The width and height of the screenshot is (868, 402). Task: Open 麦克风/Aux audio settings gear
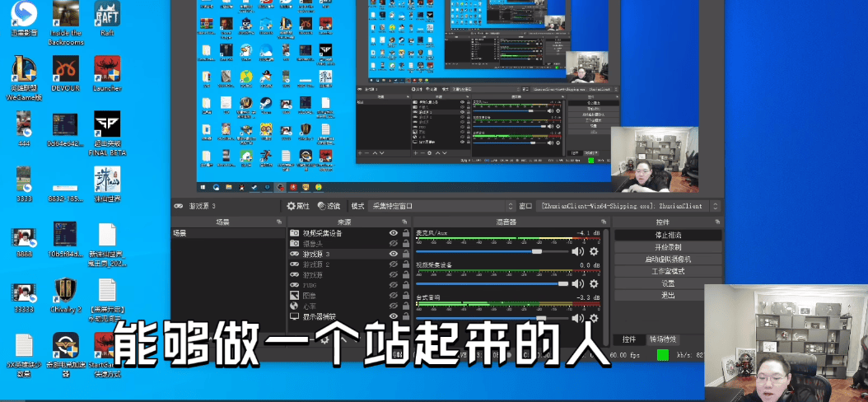[594, 251]
